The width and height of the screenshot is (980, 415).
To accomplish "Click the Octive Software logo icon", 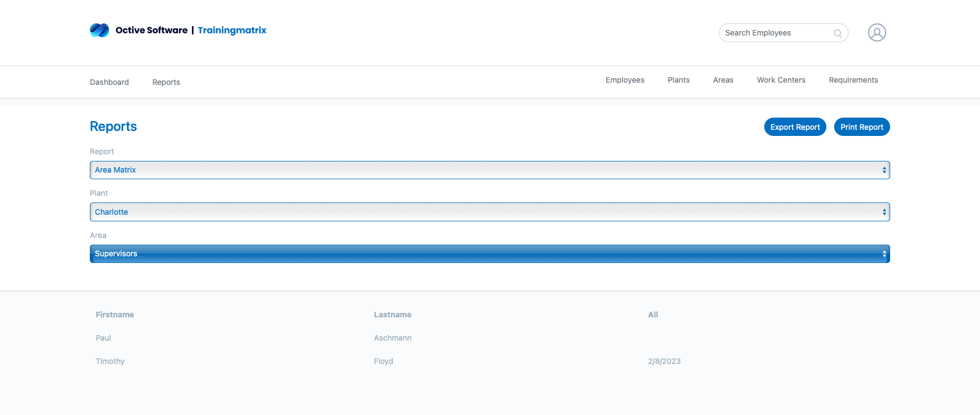I will pos(99,30).
